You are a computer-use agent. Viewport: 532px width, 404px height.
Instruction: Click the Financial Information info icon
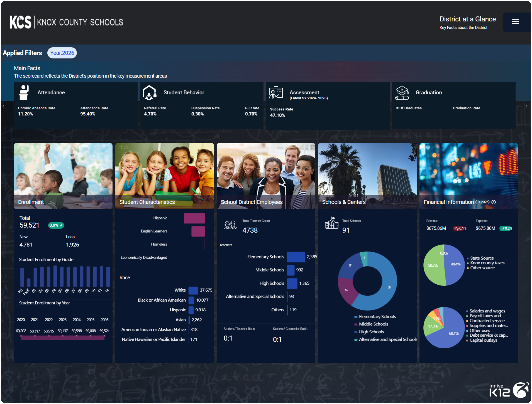click(x=494, y=202)
